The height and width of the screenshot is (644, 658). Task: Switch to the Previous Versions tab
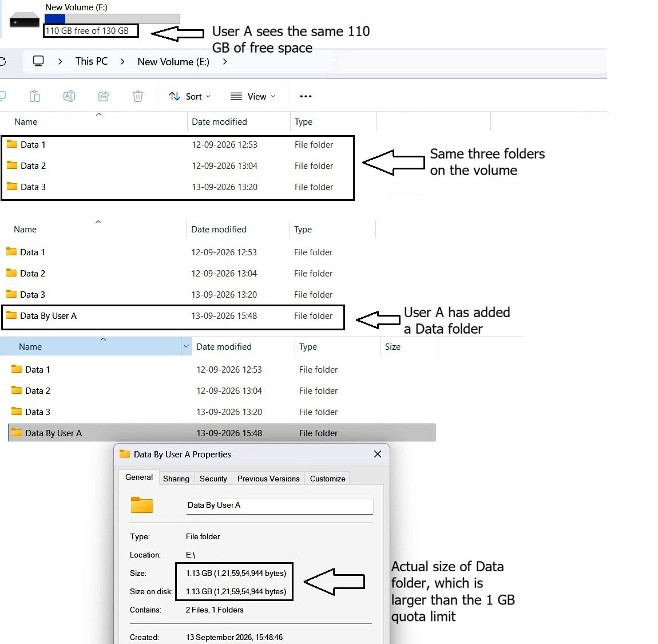(x=268, y=479)
